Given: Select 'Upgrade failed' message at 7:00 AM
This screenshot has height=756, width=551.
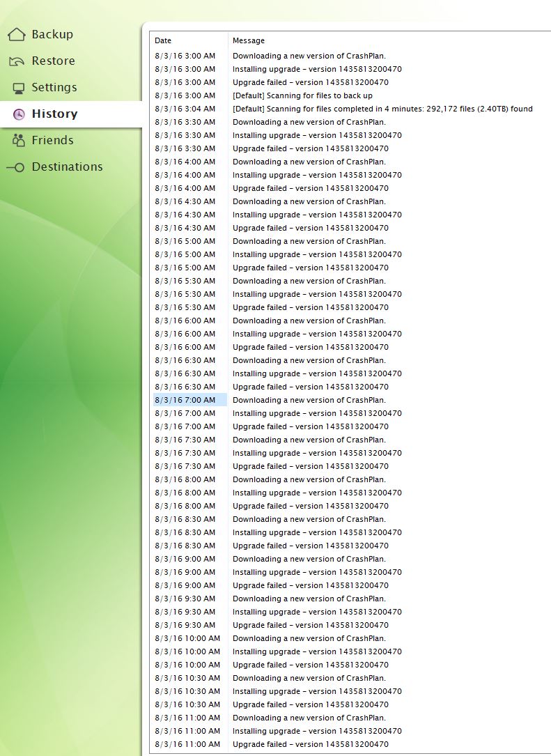Looking at the screenshot, I should (311, 426).
